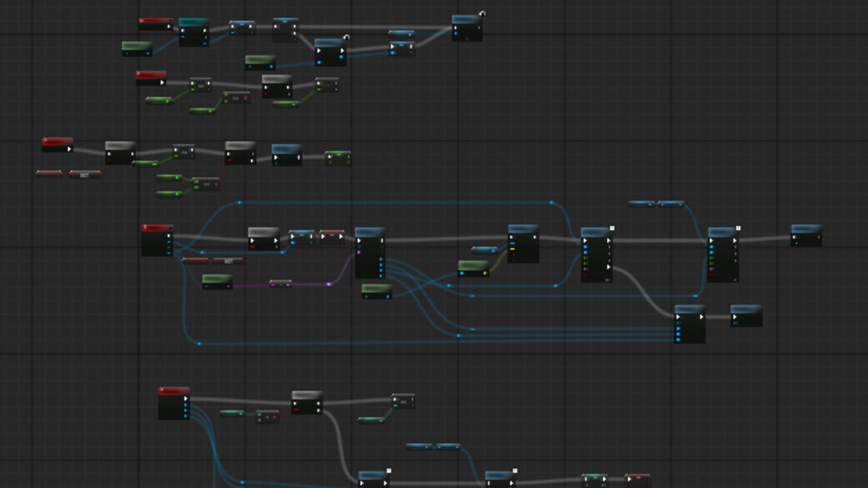Select grey branch node right of bottom red event
868x488 pixels.
tap(307, 402)
